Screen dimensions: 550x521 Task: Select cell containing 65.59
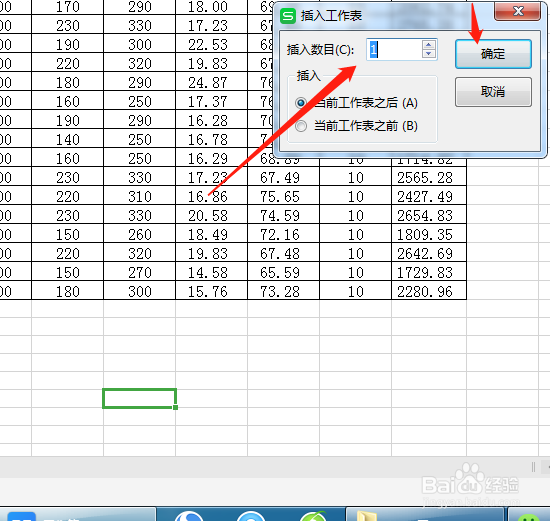283,271
